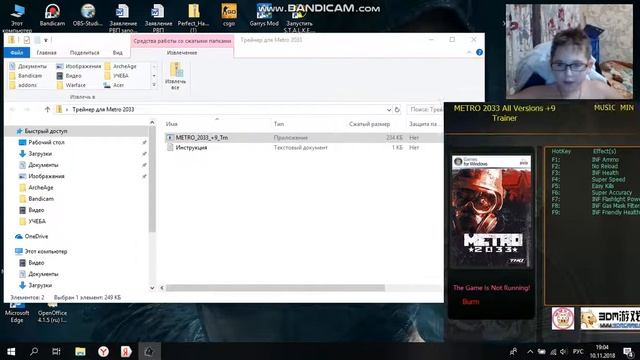
Task: Select the Изображения extract destination in ribbon
Action: click(x=79, y=66)
